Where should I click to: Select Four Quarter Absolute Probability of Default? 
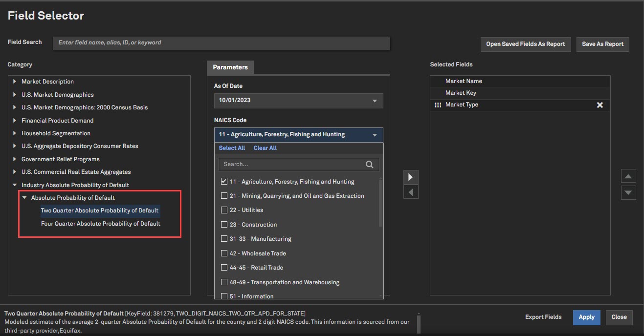pos(100,224)
